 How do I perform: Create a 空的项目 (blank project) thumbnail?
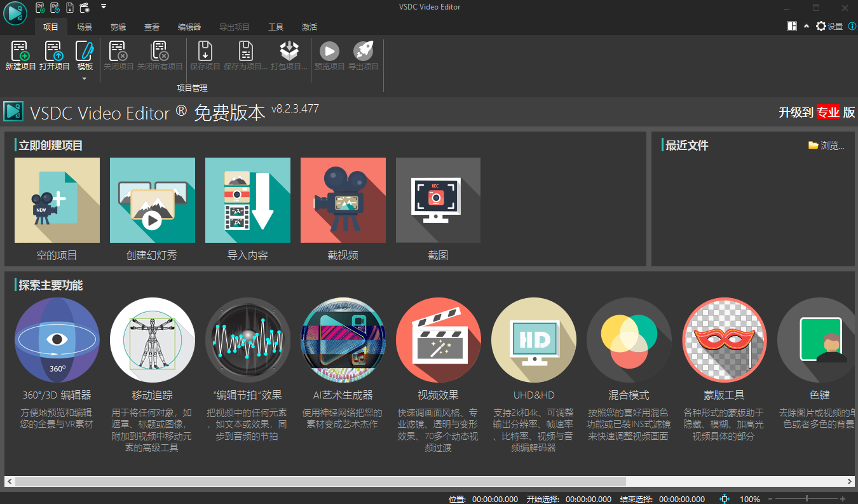tap(57, 200)
